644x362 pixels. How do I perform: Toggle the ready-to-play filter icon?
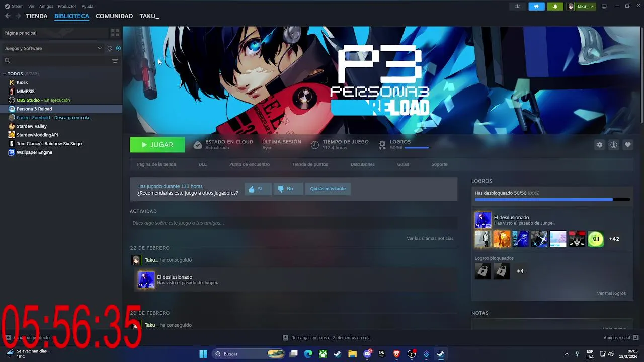coord(118,48)
